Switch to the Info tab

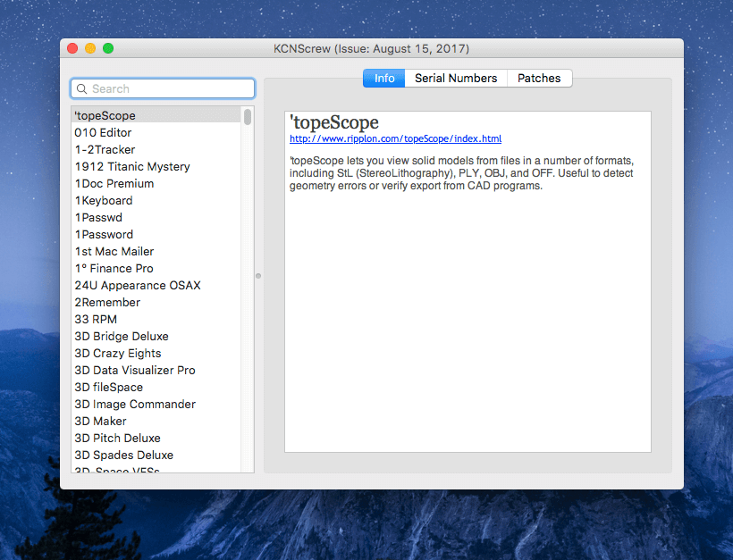coord(383,78)
